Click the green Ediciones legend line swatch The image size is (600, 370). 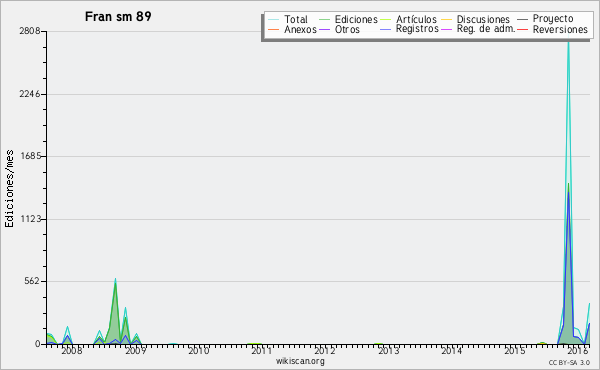[324, 19]
